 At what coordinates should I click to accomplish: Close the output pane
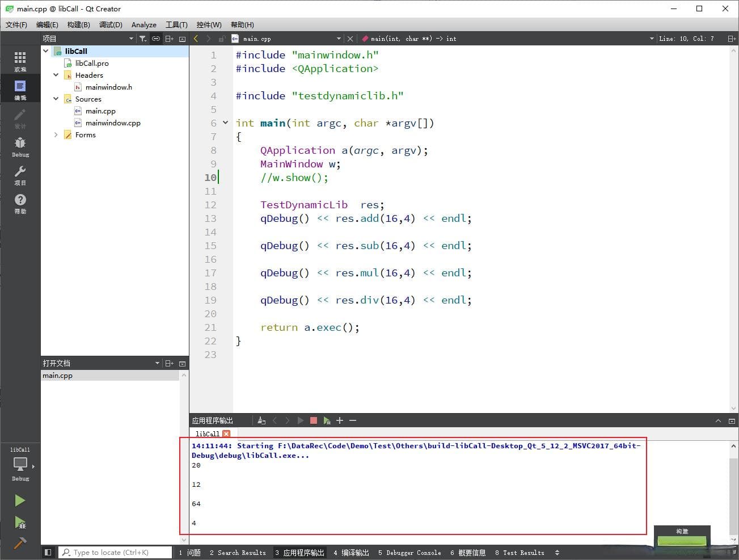click(732, 420)
